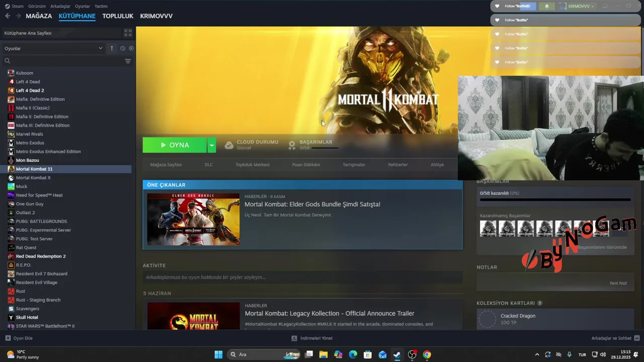This screenshot has width=644, height=362.
Task: Open Arkadaşlar ve Sohbet chat icon
Action: [x=637, y=338]
